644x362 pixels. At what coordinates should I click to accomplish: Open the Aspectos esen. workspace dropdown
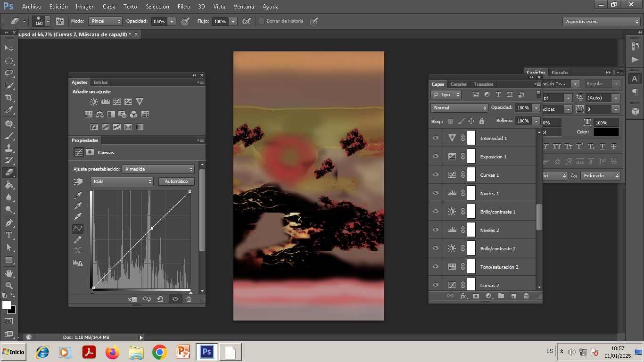pos(601,22)
